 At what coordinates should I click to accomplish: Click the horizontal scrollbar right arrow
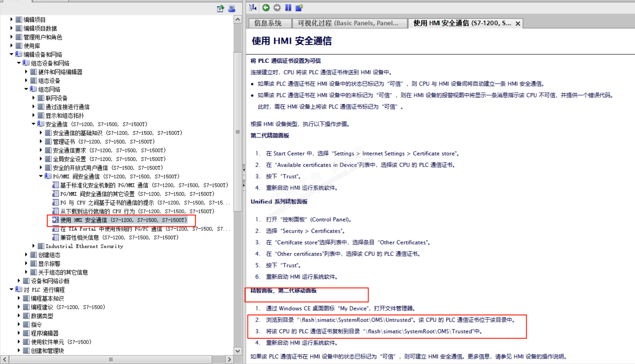[x=229, y=359]
